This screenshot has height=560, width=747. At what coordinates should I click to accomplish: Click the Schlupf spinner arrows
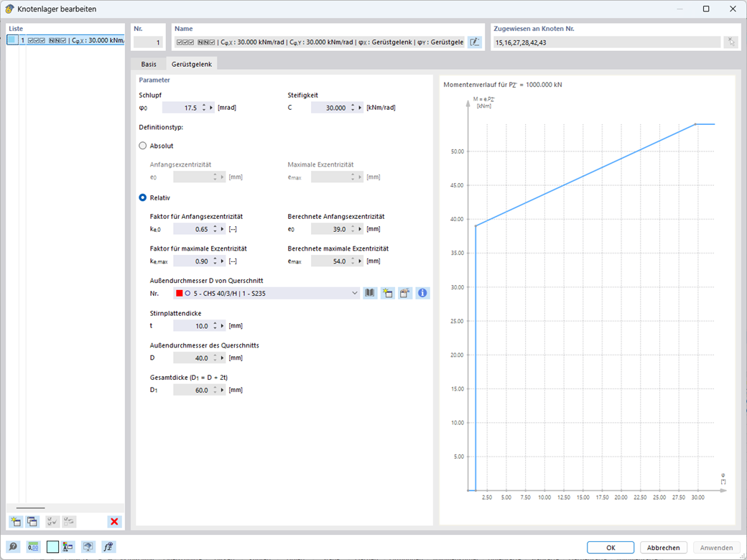(204, 108)
